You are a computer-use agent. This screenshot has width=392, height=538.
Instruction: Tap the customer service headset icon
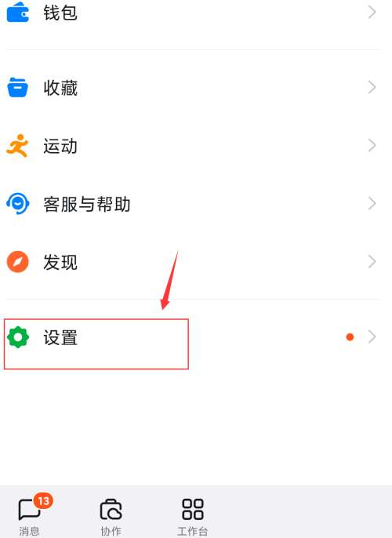click(17, 203)
